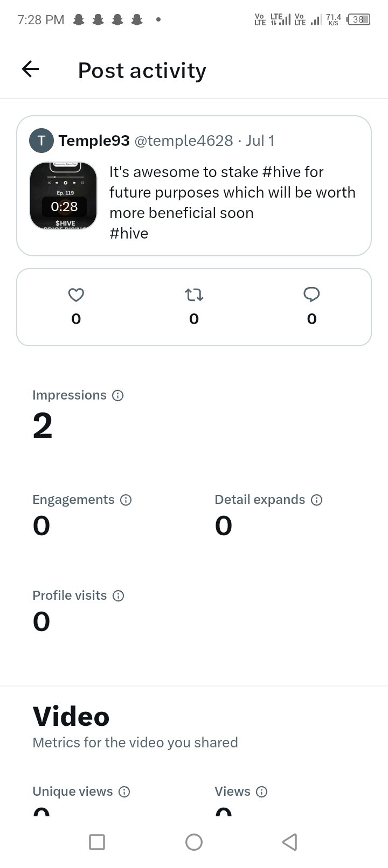Open the Detail expands info icon
The height and width of the screenshot is (868, 388).
point(317,500)
